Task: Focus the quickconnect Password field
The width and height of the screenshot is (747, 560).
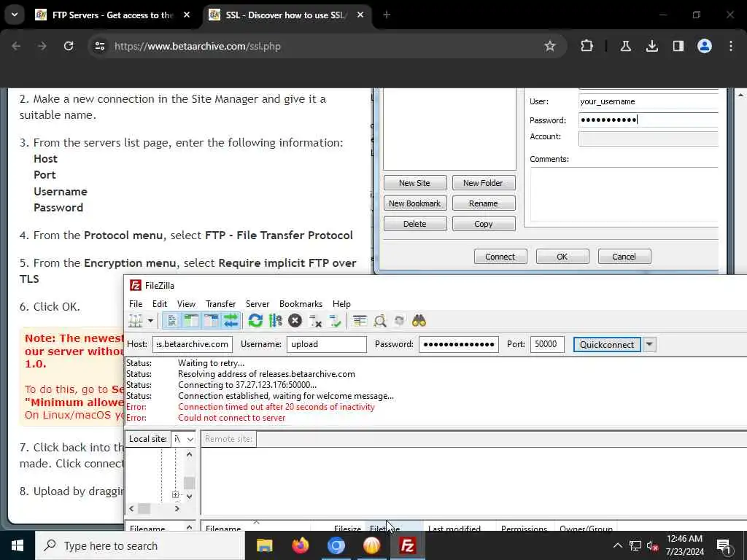Action: [458, 344]
